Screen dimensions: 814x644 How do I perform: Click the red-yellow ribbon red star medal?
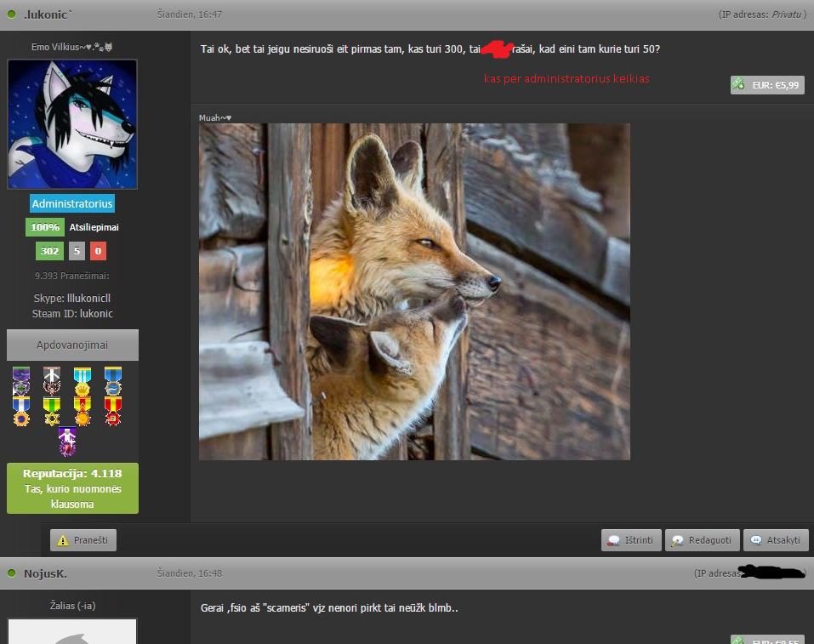click(x=113, y=412)
